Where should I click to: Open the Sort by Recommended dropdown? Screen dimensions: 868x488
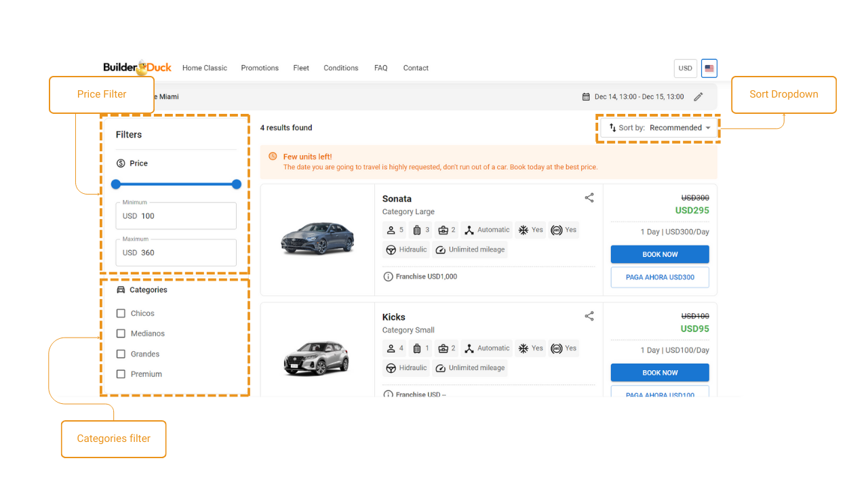point(659,127)
